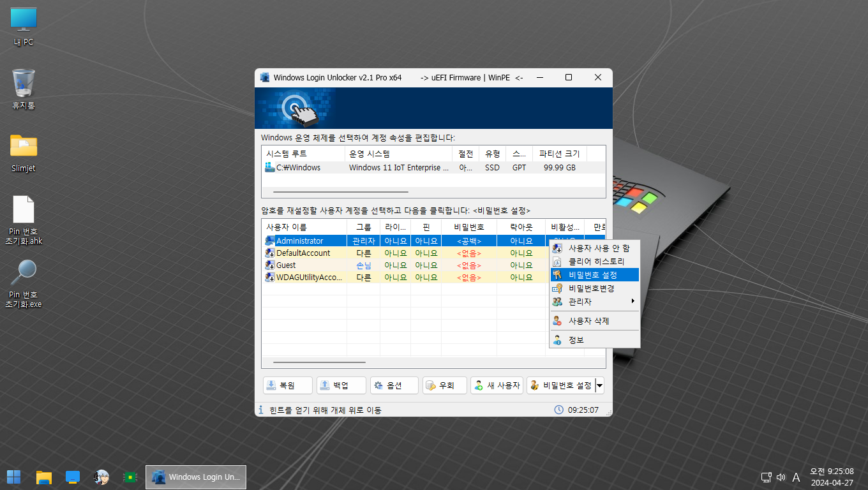Click the clock icon in status bar
The image size is (868, 490).
(558, 410)
